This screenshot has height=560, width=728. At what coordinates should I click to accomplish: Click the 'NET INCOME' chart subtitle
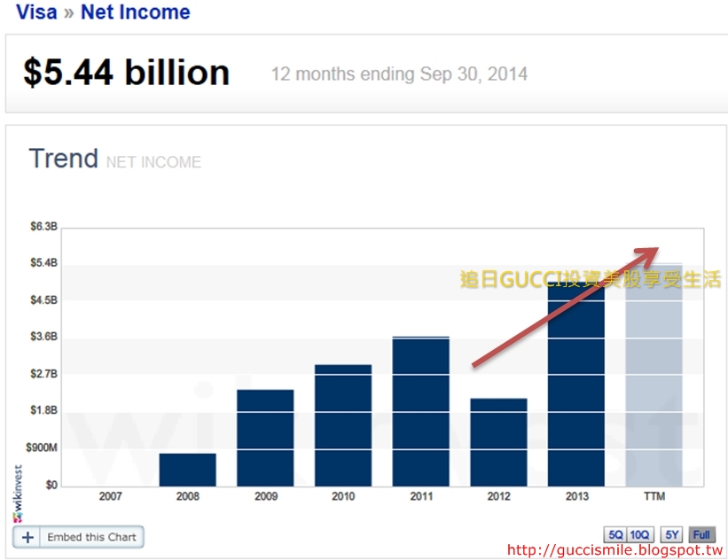(153, 162)
